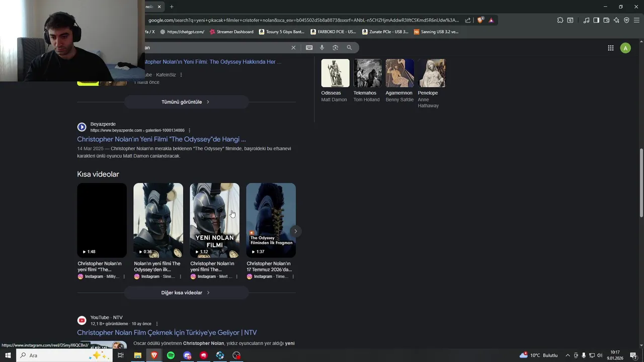Open the NTV 'Türkiye'ye Geliyor' video result
The image size is (644, 362).
[x=167, y=333]
